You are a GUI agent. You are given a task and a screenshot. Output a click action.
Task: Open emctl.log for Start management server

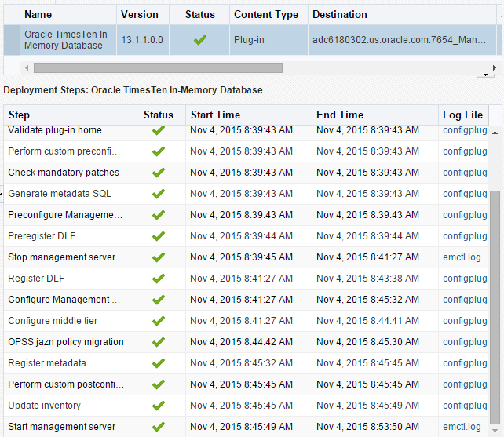click(462, 427)
